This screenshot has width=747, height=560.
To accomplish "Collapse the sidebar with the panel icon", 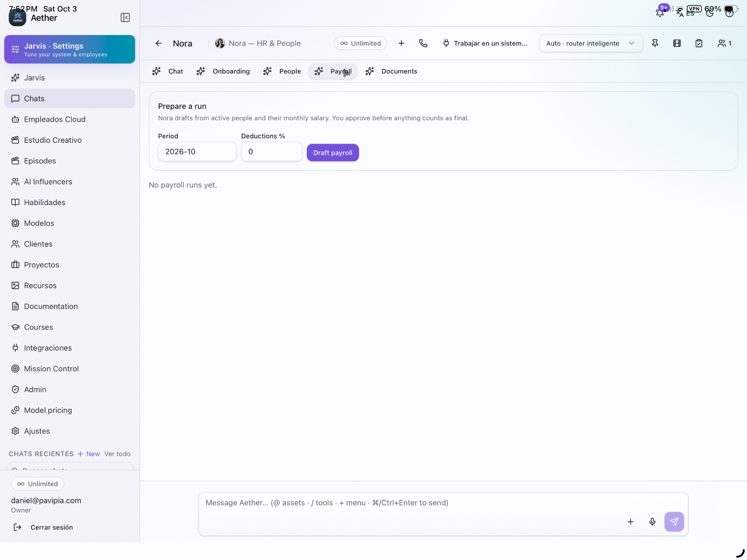I will [125, 18].
